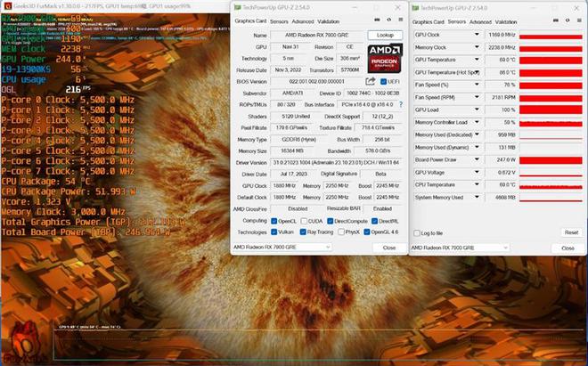This screenshot has width=588, height=366.
Task: Open the GPU Temperature (Hot Spot) dropdown
Action: click(477, 72)
